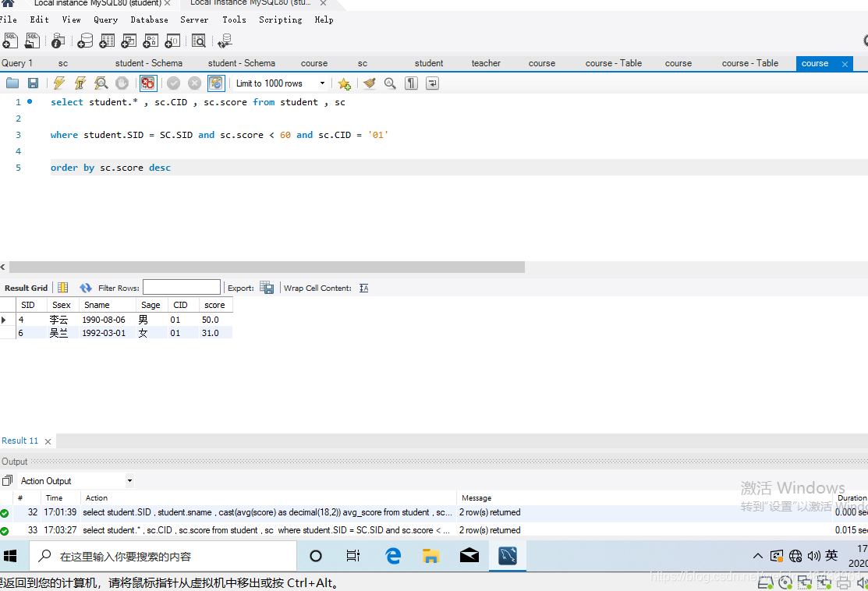
Task: Save snippet star icon
Action: click(x=345, y=83)
